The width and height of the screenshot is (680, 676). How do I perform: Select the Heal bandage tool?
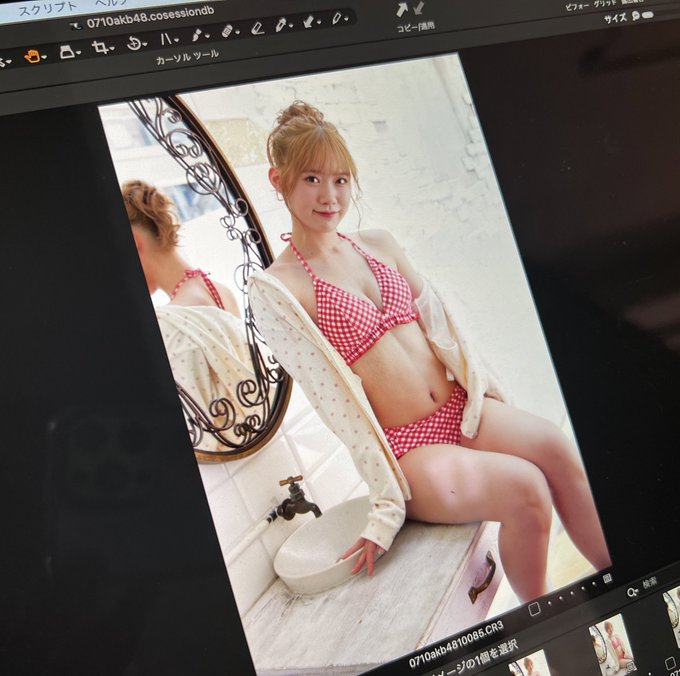pyautogui.click(x=227, y=31)
